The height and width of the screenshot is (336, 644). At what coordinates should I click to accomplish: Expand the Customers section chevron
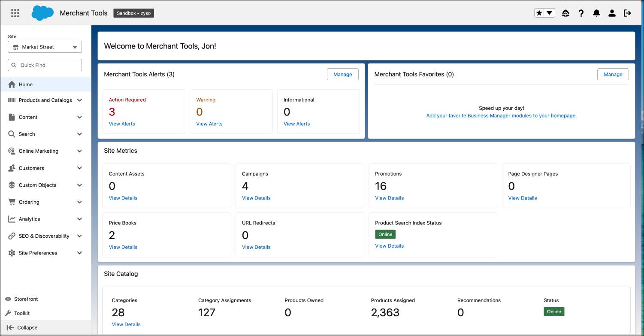(79, 168)
